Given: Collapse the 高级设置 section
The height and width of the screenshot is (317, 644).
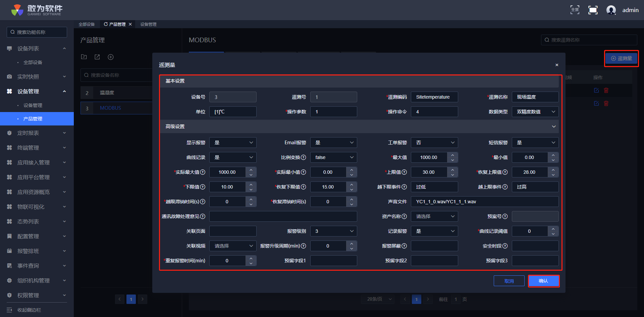Looking at the screenshot, I should [x=553, y=126].
